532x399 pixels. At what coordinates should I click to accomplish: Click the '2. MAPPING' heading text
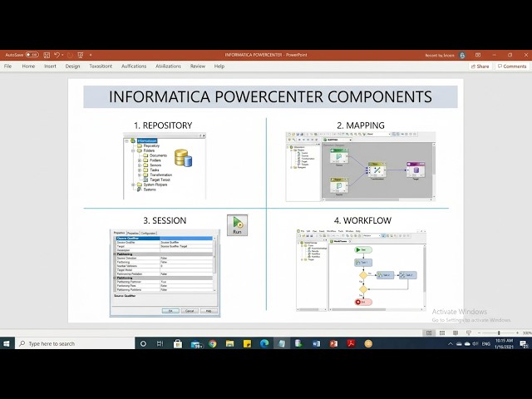pyautogui.click(x=361, y=126)
